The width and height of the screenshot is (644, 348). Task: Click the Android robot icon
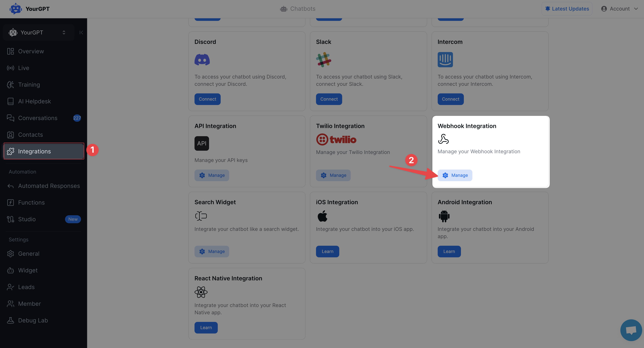point(444,216)
